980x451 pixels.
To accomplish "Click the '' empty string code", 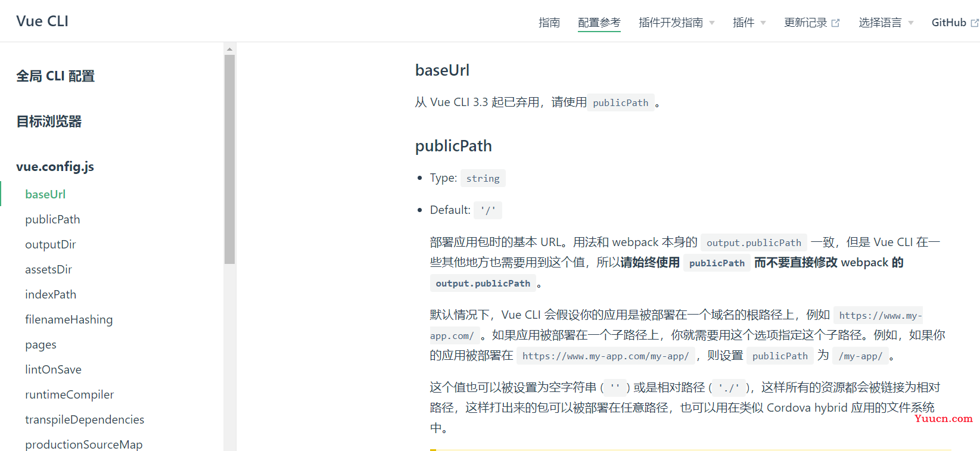I will [615, 388].
